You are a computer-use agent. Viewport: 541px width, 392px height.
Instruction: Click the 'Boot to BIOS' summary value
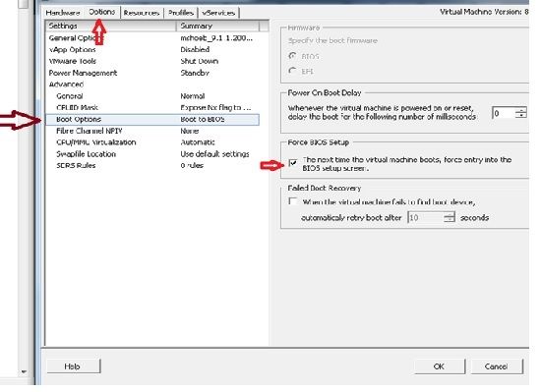click(x=203, y=119)
